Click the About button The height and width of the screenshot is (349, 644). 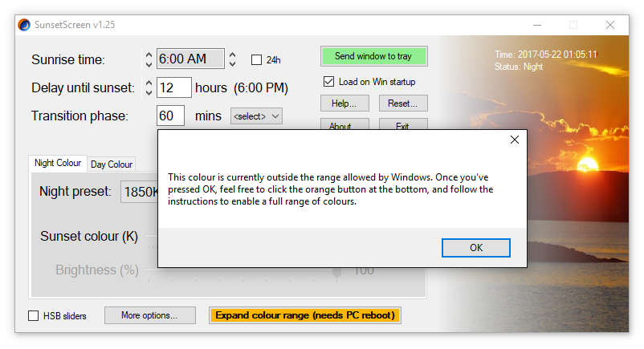click(344, 124)
